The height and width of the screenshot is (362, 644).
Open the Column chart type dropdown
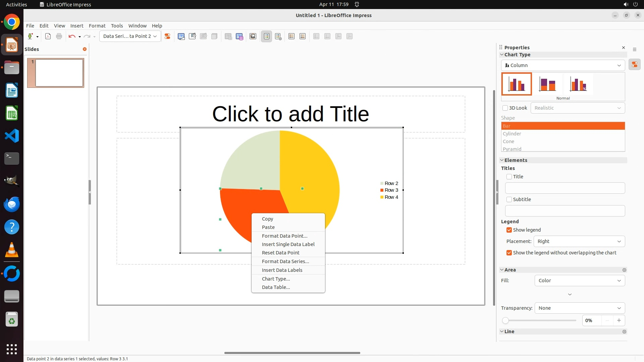tap(563, 65)
